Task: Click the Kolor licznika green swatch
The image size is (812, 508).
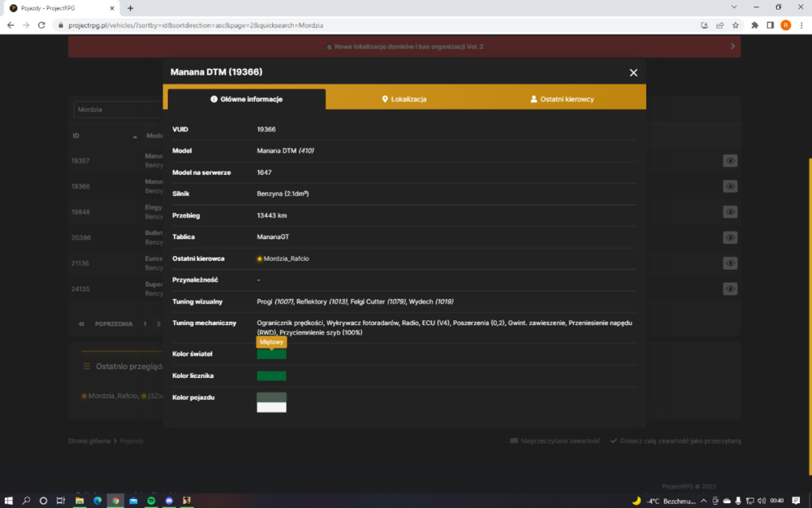Action: pyautogui.click(x=271, y=376)
